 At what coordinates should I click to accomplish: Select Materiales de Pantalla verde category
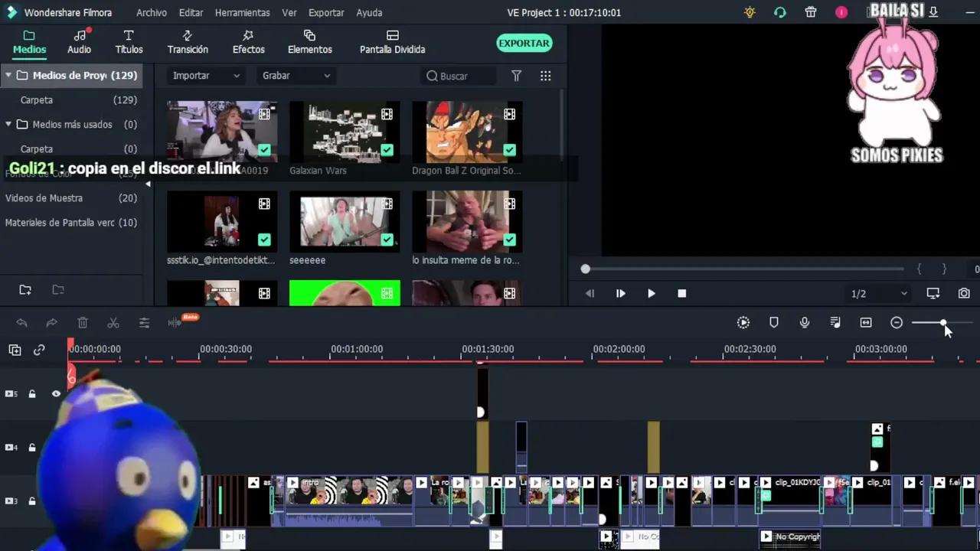click(71, 222)
